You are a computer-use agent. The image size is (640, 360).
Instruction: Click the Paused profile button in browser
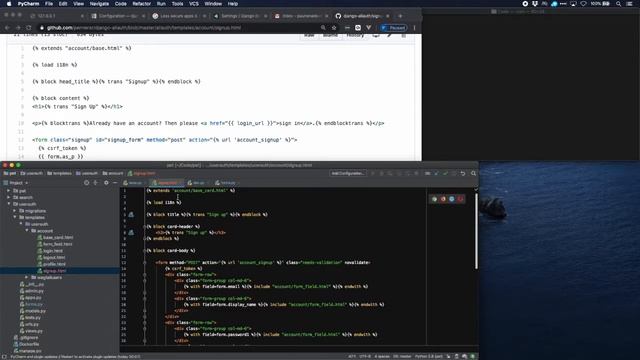[x=393, y=28]
